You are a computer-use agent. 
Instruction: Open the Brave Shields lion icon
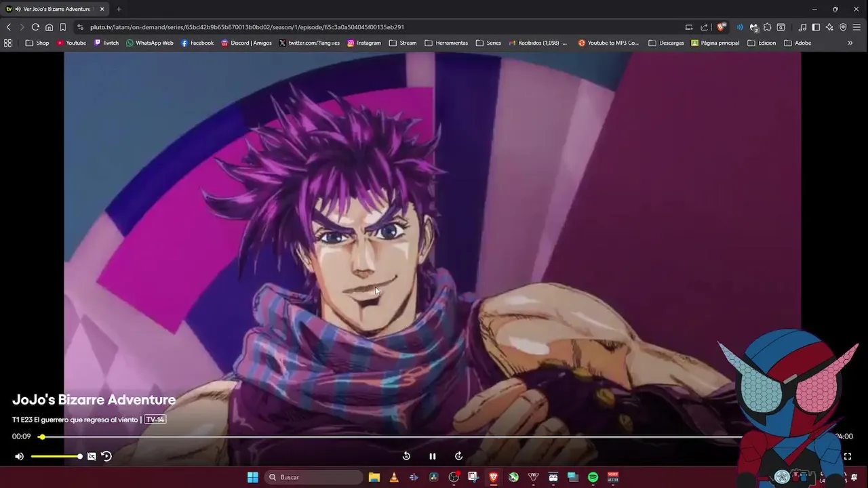[720, 27]
